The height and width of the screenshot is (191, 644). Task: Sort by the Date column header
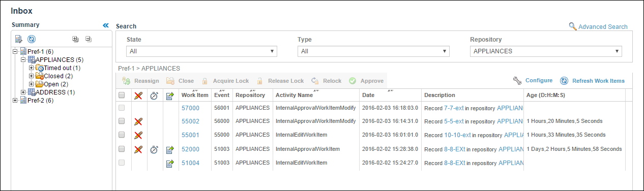tap(368, 95)
